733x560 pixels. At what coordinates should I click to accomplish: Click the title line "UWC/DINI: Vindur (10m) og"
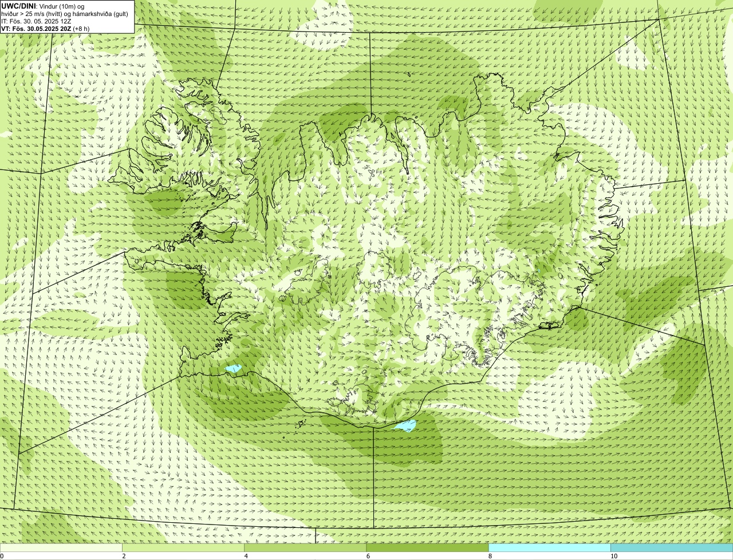43,6
